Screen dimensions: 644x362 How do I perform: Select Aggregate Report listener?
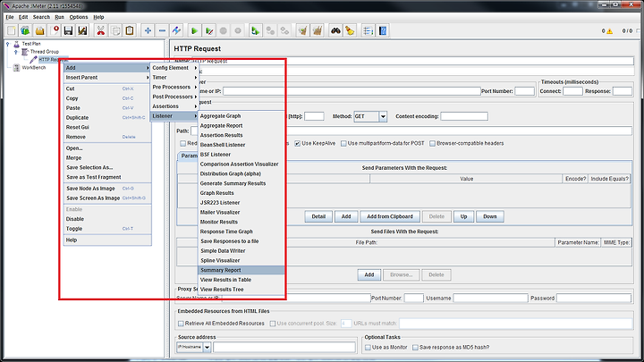(241, 126)
